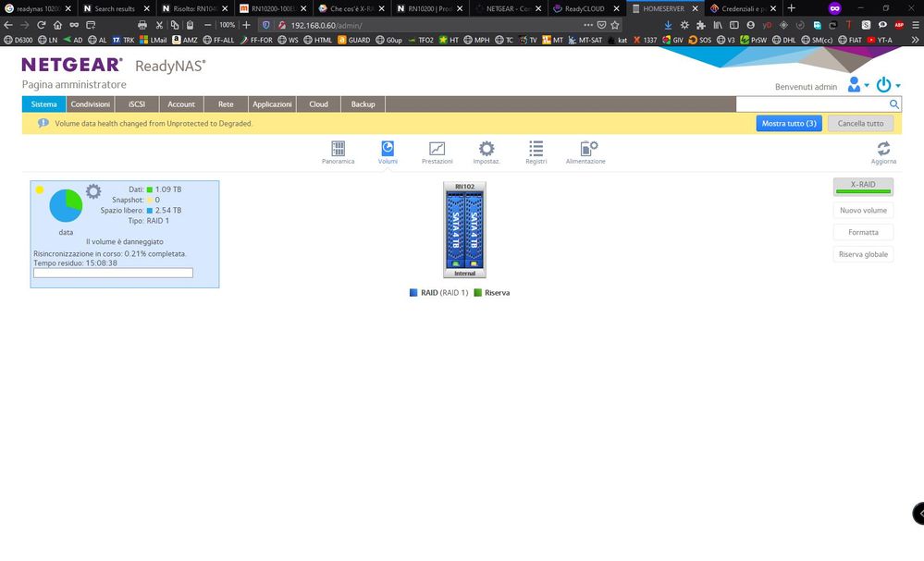Click the Cancella tutto button
Viewport: 924px width, 561px height.
[x=860, y=123]
